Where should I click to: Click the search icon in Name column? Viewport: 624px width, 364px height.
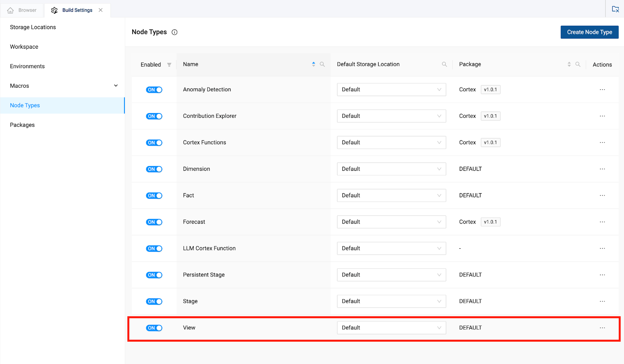pos(322,64)
